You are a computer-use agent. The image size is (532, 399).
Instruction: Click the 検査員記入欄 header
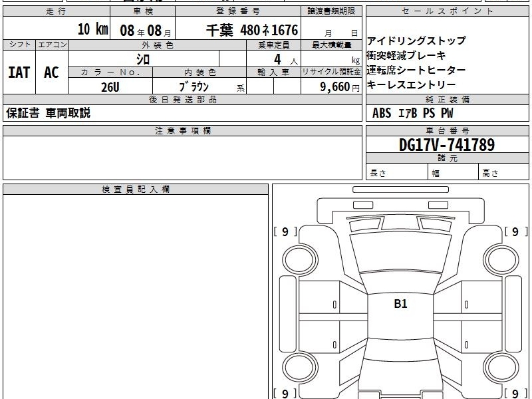click(136, 190)
